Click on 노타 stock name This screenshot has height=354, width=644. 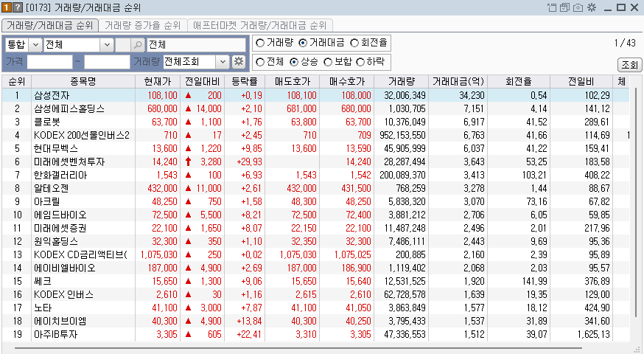point(43,308)
